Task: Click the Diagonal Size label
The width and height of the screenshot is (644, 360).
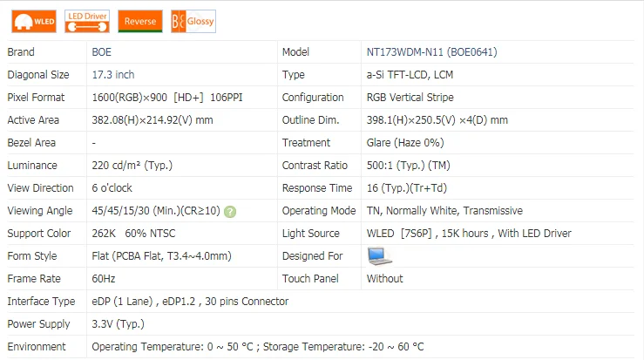Action: (38, 75)
